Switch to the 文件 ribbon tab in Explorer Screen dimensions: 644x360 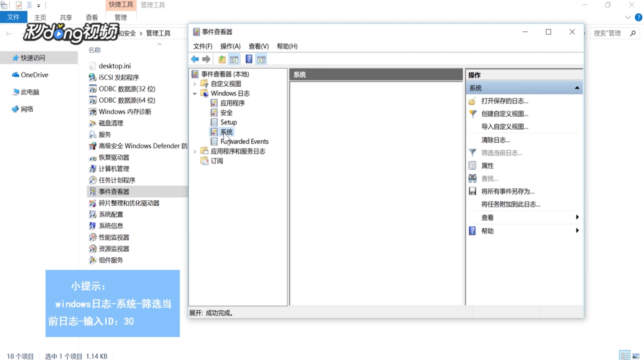coord(13,17)
